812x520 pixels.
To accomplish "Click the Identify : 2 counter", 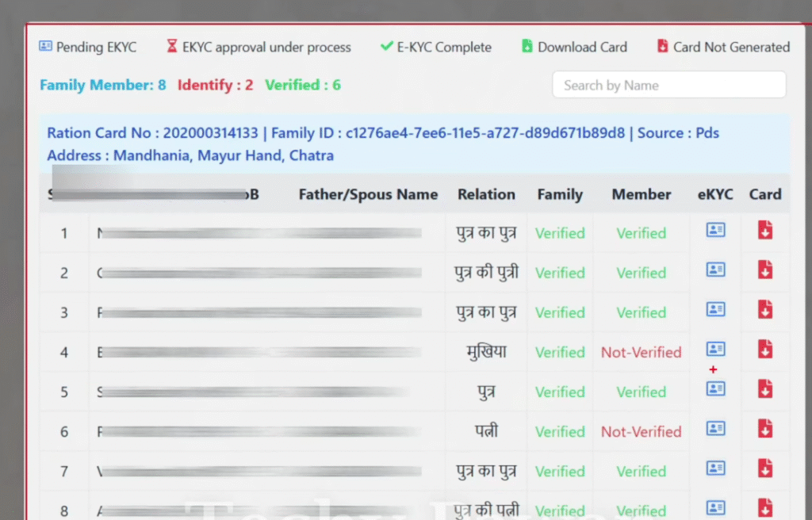I will [215, 85].
